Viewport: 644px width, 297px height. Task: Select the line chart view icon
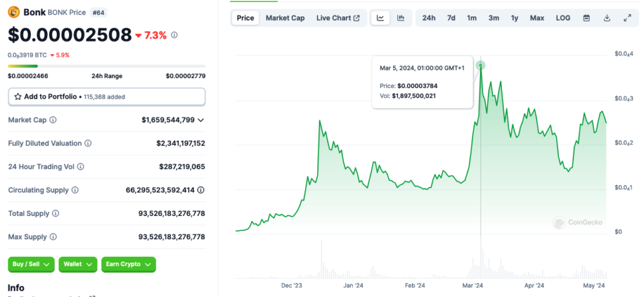[380, 18]
